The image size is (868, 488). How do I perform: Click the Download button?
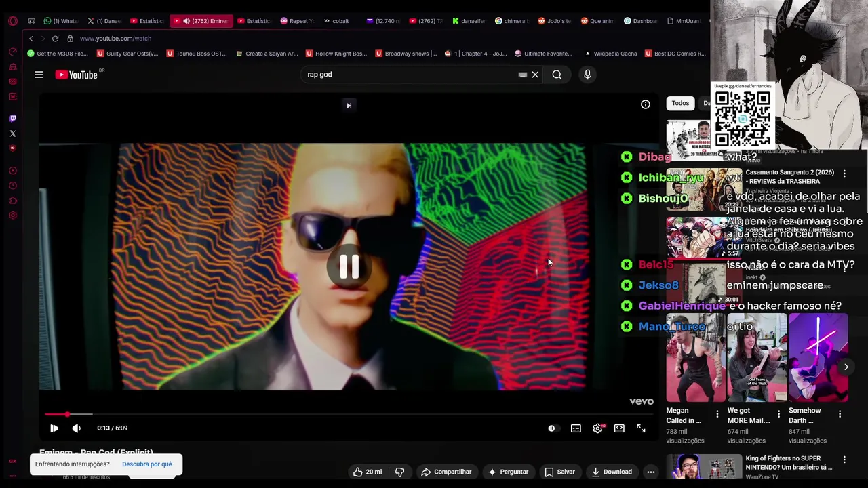tap(611, 472)
